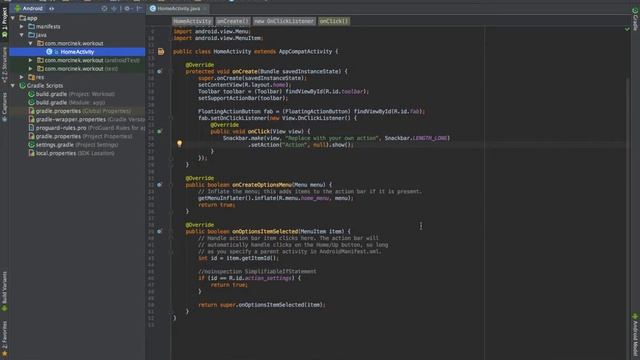
Task: Toggle the Gradle tool window on the right
Action: click(635, 19)
